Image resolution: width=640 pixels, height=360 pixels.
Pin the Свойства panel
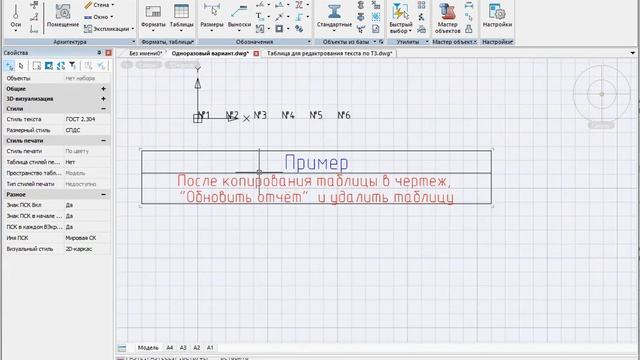point(99,53)
